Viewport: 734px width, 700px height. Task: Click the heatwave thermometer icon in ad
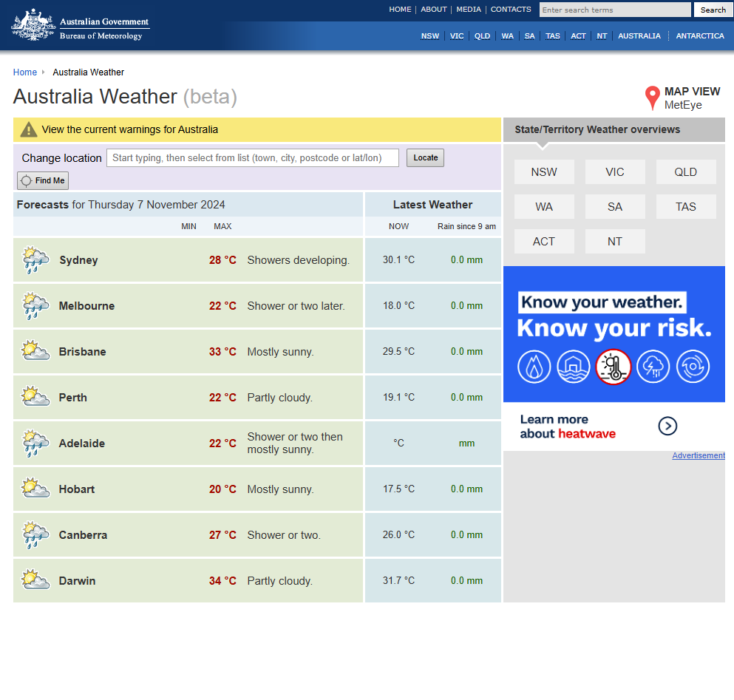[613, 367]
